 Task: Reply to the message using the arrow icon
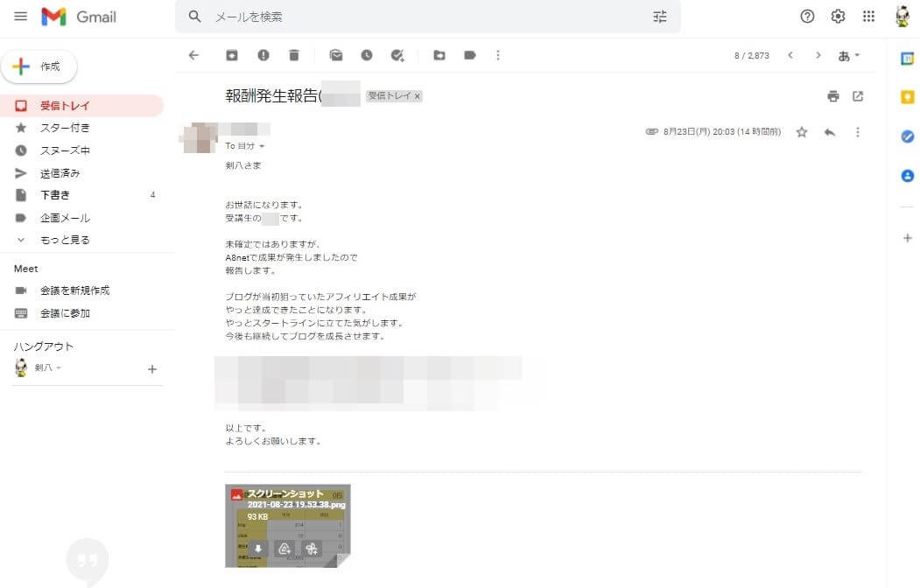830,132
